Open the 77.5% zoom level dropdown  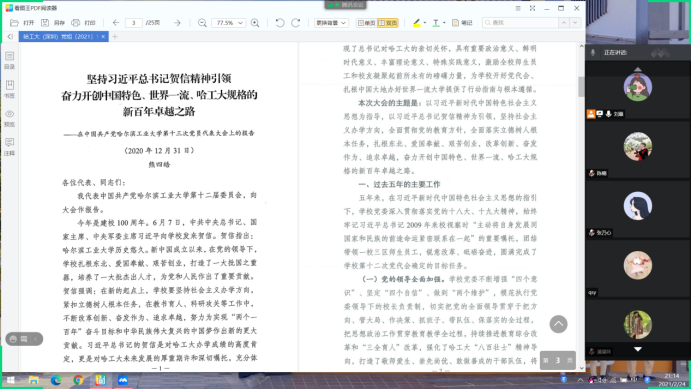(228, 23)
